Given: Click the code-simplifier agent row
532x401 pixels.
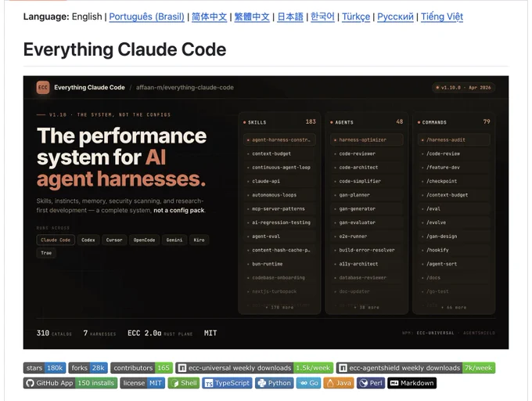Looking at the screenshot, I should (x=367, y=182).
